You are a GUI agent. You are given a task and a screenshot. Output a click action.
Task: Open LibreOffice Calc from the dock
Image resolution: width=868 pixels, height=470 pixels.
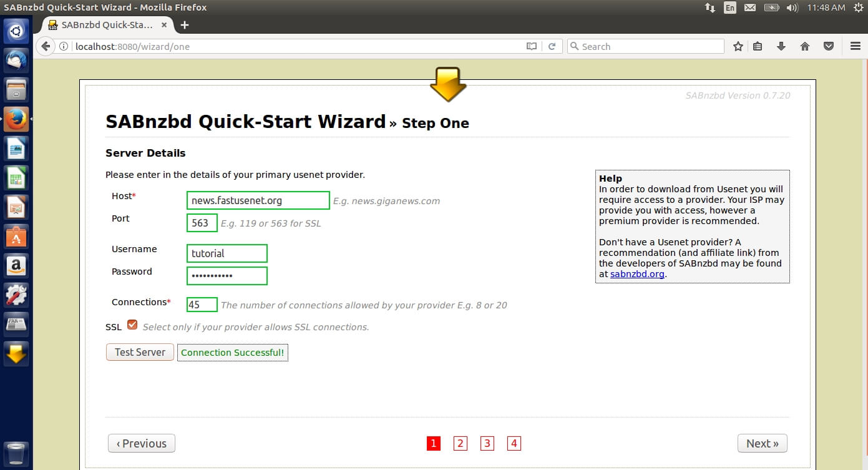click(x=16, y=178)
